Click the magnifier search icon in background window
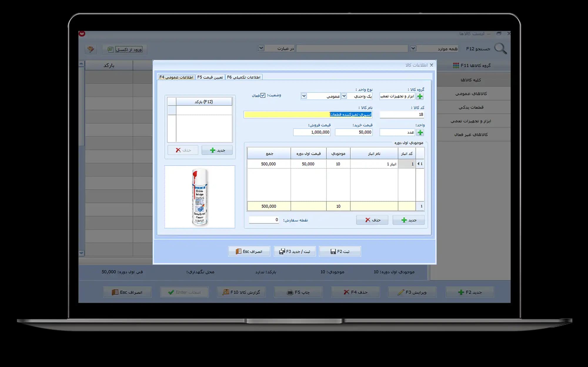 [500, 49]
